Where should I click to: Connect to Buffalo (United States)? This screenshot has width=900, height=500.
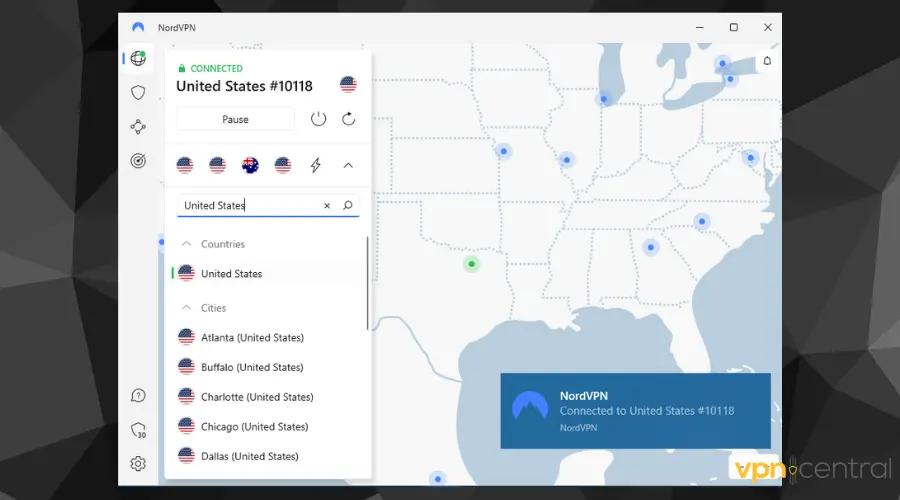[269, 367]
